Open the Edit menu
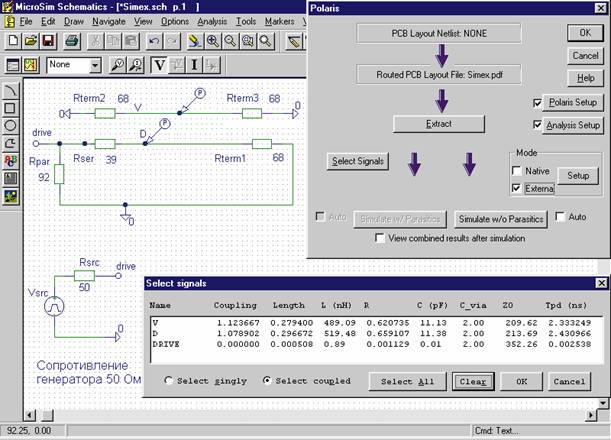The height and width of the screenshot is (440, 611). point(48,21)
